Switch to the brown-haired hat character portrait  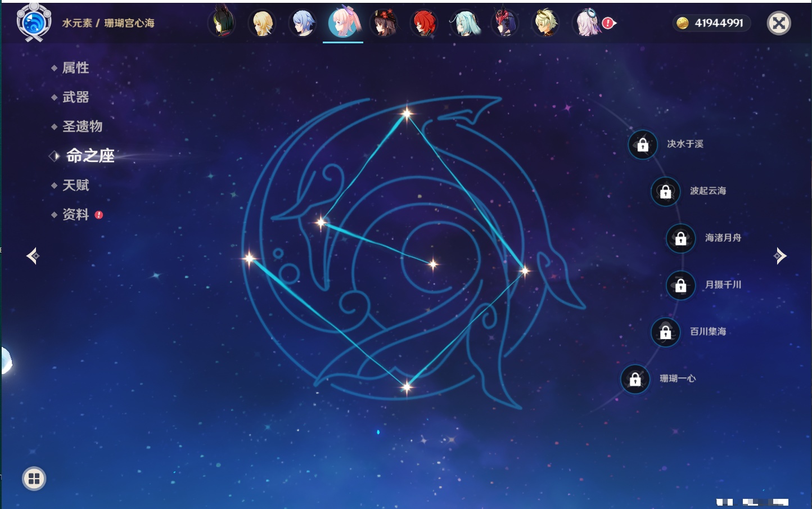384,23
